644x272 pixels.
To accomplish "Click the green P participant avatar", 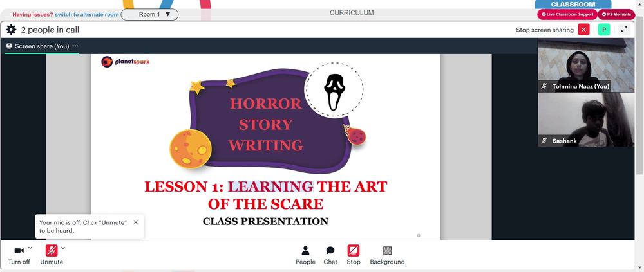I will [604, 30].
